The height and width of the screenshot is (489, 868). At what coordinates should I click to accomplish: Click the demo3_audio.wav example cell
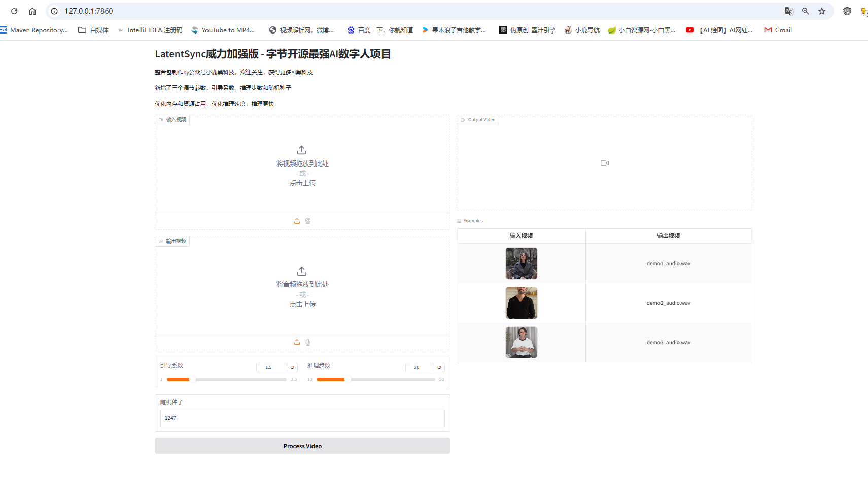click(668, 342)
